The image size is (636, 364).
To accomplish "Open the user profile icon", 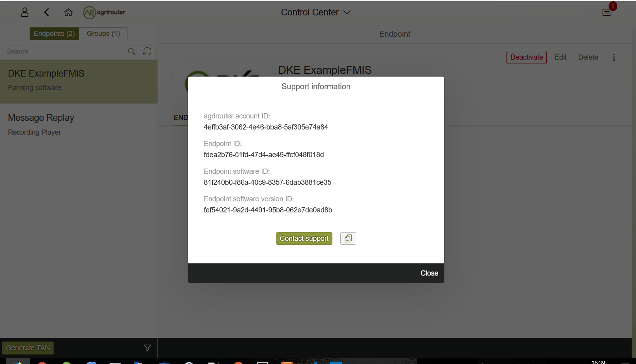I will click(24, 12).
